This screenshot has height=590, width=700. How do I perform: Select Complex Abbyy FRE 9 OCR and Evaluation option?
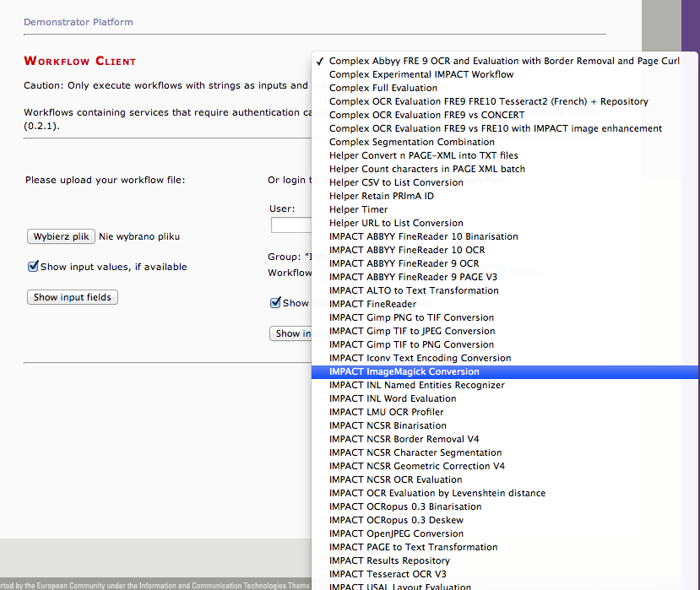[x=504, y=61]
